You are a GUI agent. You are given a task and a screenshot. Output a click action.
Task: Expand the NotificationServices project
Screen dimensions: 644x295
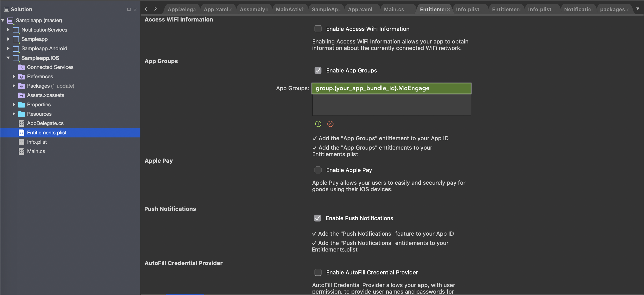[8, 30]
